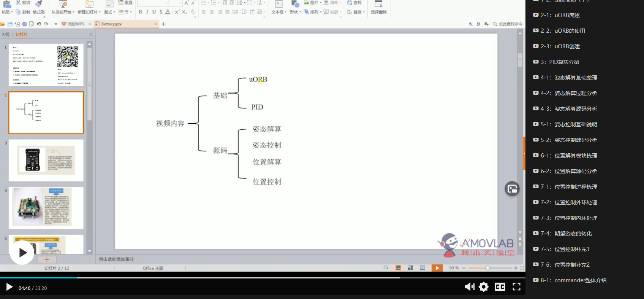Switch to Reading view
Image resolution: width=644 pixels, height=299 pixels.
[422, 268]
